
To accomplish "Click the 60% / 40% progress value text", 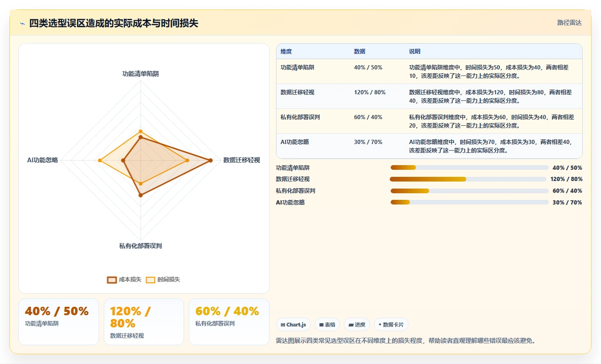I will (x=567, y=191).
